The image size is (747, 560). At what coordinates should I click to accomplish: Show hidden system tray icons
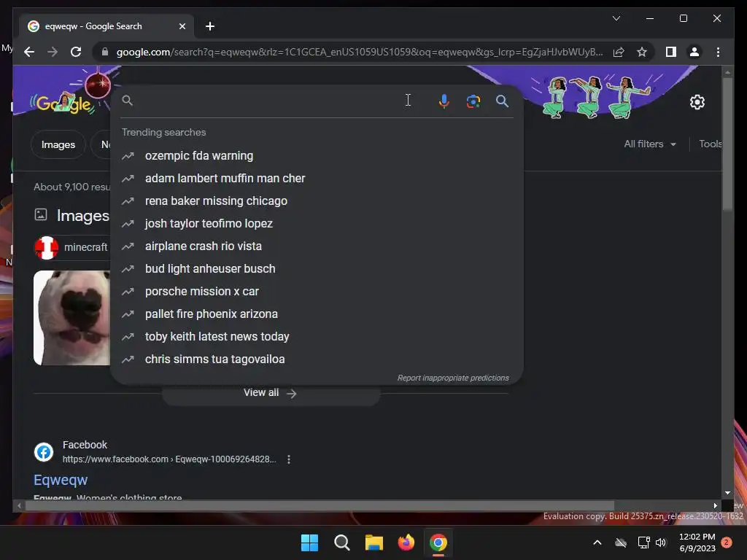597,542
